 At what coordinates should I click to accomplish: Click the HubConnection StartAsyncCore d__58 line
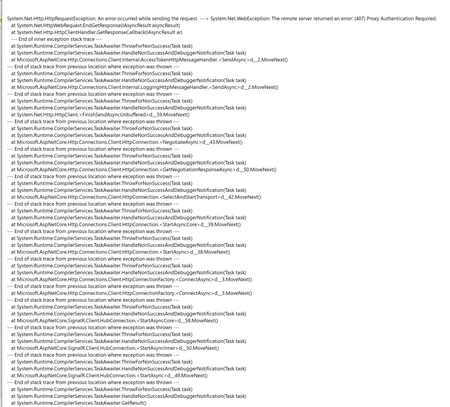[x=114, y=321]
